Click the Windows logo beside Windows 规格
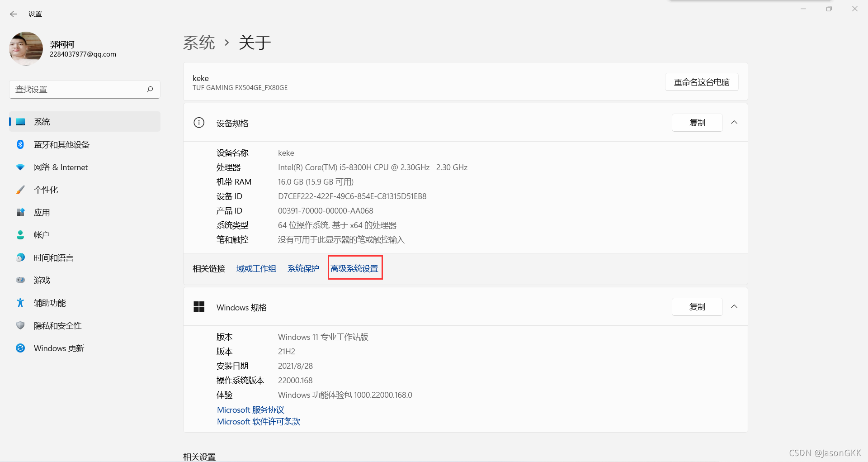The image size is (868, 462). [199, 307]
